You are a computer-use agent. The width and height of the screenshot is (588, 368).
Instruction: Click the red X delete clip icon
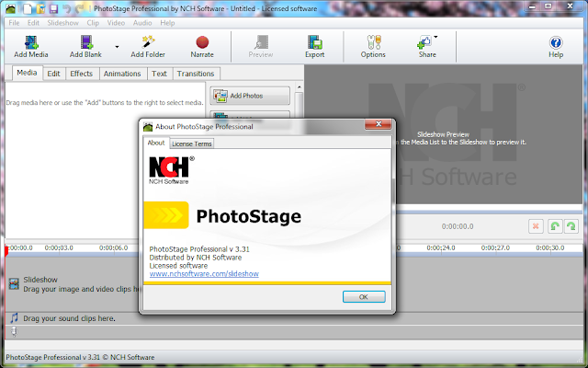point(536,226)
